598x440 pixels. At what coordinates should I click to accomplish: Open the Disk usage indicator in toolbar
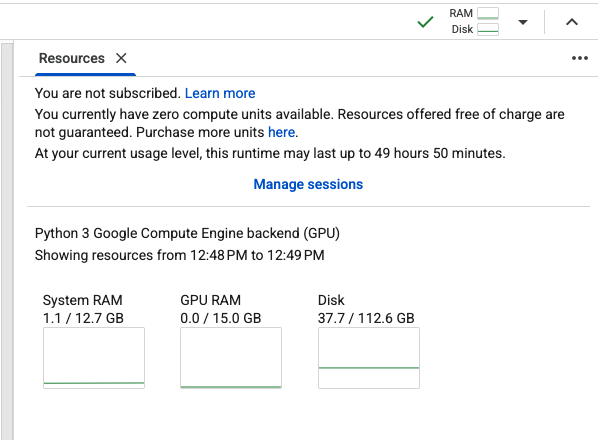pyautogui.click(x=475, y=29)
